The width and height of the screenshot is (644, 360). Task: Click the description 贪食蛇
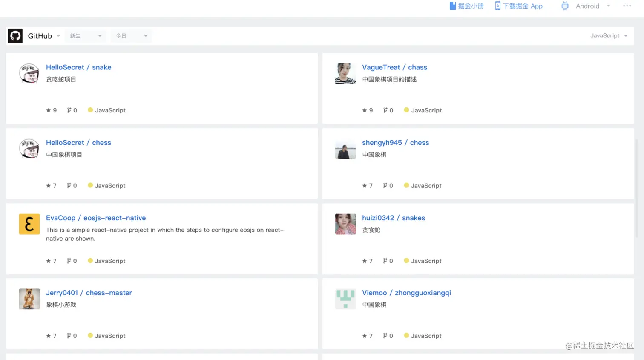(371, 230)
